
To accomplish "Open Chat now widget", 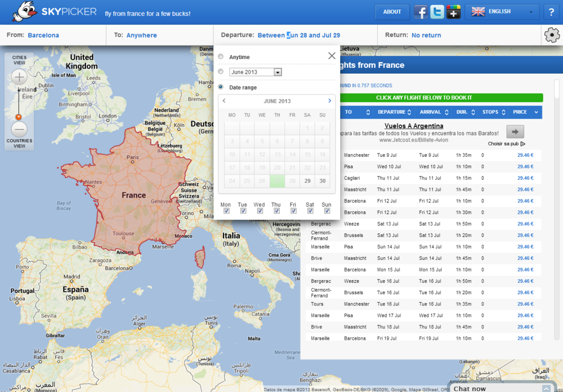I will point(502,389).
